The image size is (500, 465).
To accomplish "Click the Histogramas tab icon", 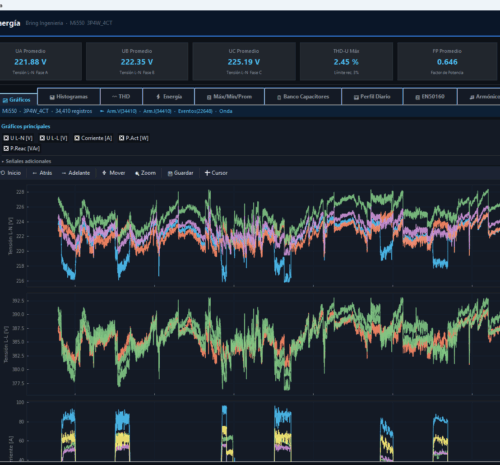I will point(52,97).
